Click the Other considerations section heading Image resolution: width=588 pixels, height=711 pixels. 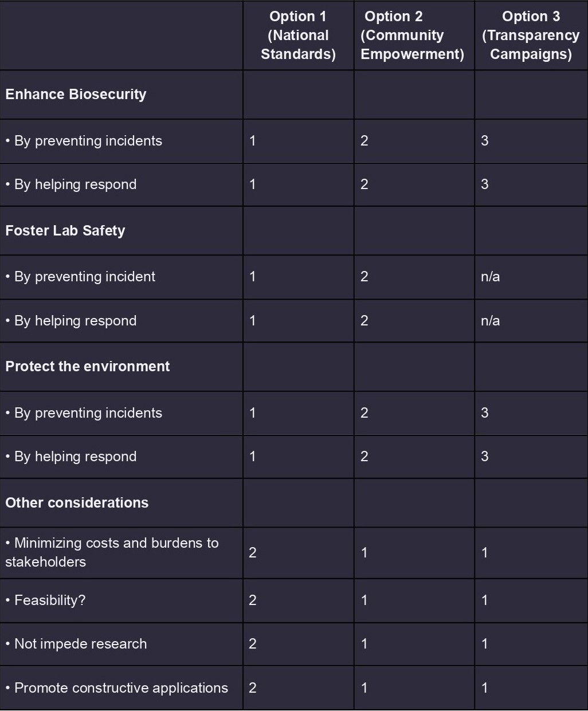[77, 503]
